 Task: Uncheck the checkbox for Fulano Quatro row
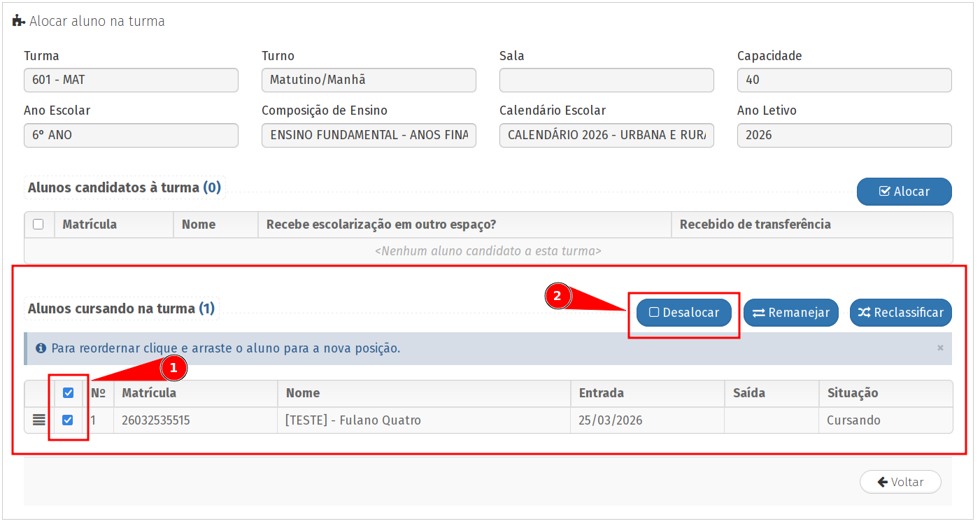pos(68,420)
